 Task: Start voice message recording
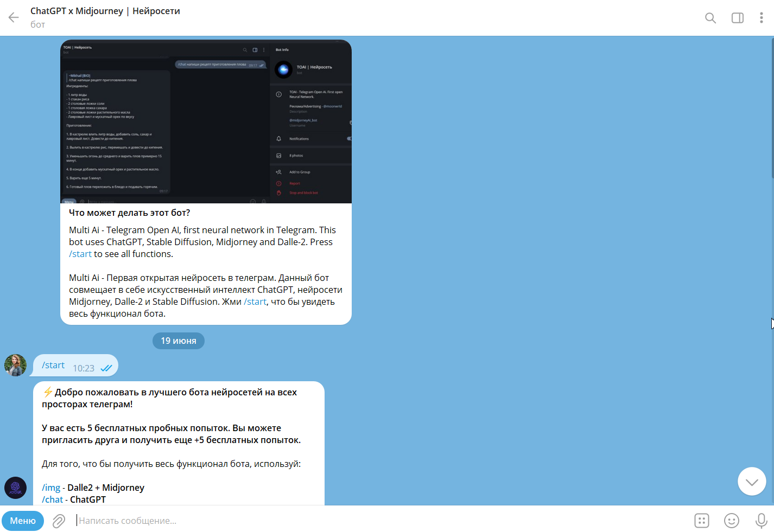click(762, 521)
